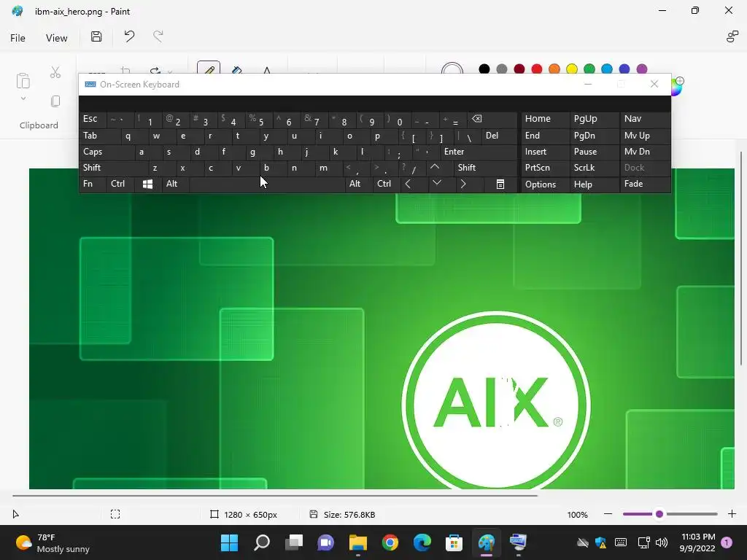This screenshot has height=560, width=747.
Task: Pick the purple color swatch
Action: (642, 69)
